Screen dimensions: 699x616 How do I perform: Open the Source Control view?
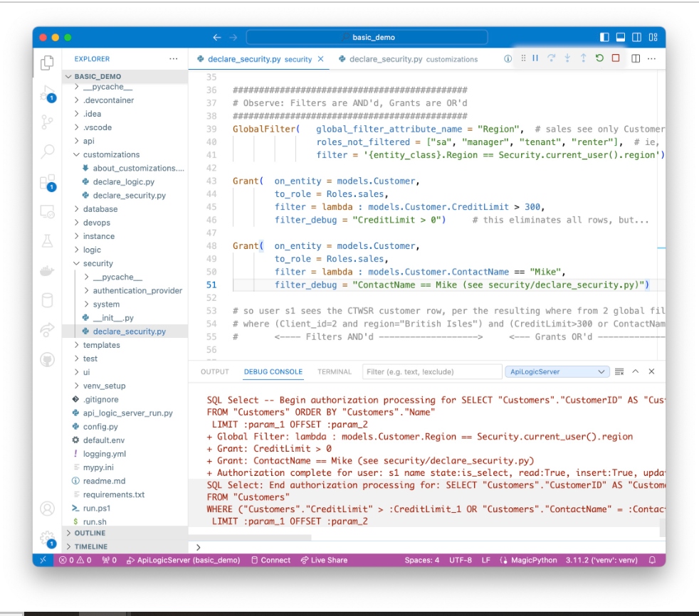tap(47, 122)
